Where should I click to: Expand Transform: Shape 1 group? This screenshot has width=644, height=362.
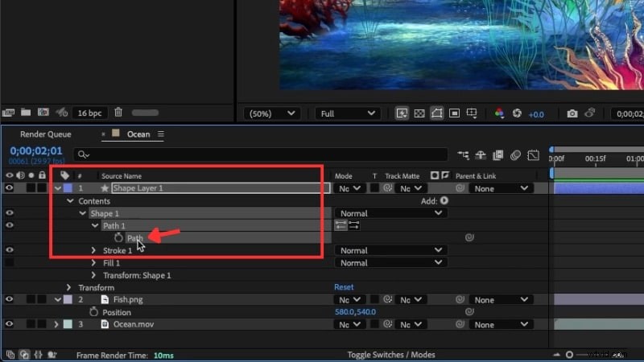click(x=93, y=275)
